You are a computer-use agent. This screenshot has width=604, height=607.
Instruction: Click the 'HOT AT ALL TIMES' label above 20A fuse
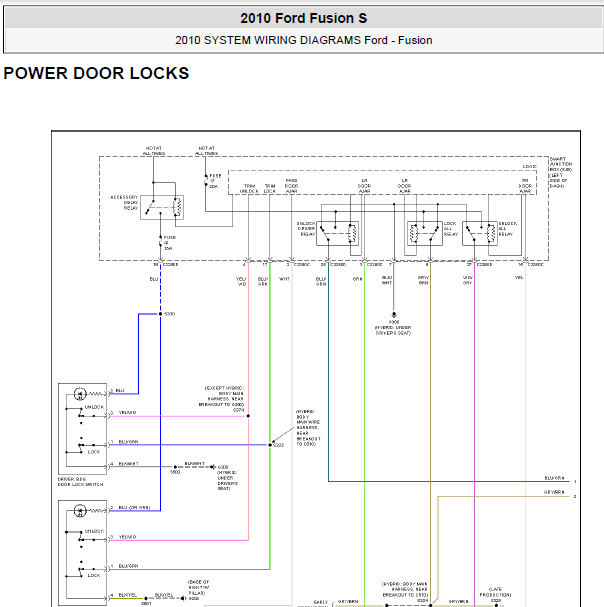[206, 151]
